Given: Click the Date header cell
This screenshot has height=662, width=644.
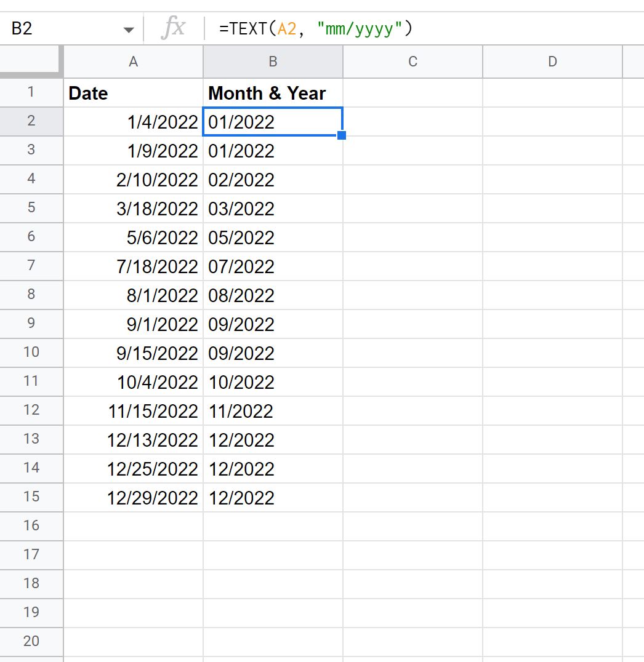Looking at the screenshot, I should (x=133, y=93).
